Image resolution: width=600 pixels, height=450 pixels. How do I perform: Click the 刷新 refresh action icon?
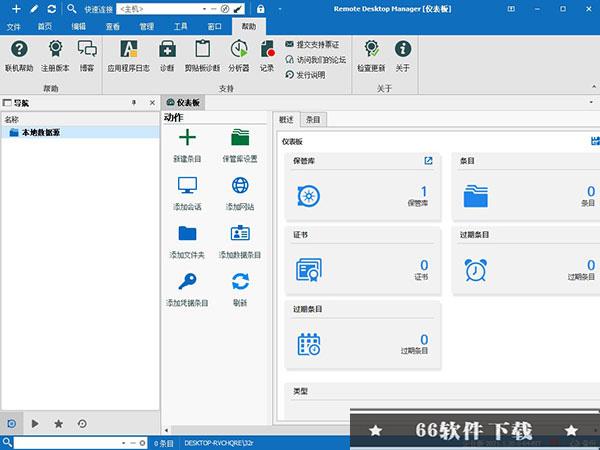click(240, 281)
